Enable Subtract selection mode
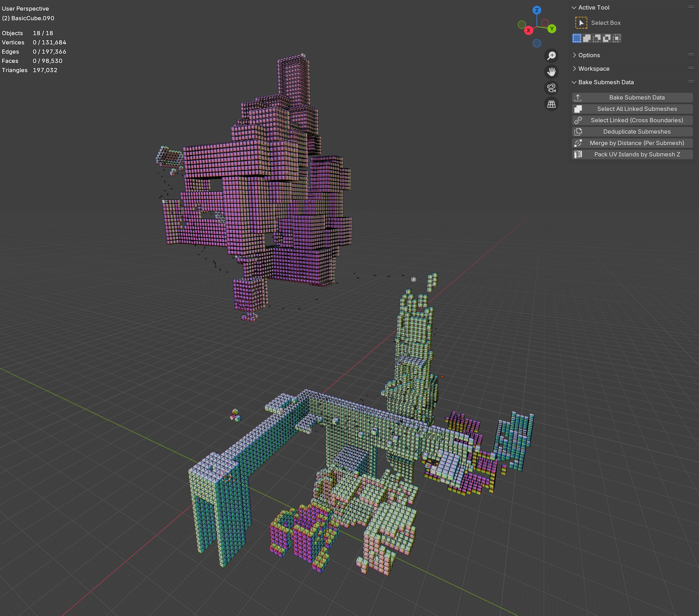The width and height of the screenshot is (699, 616). coord(597,38)
